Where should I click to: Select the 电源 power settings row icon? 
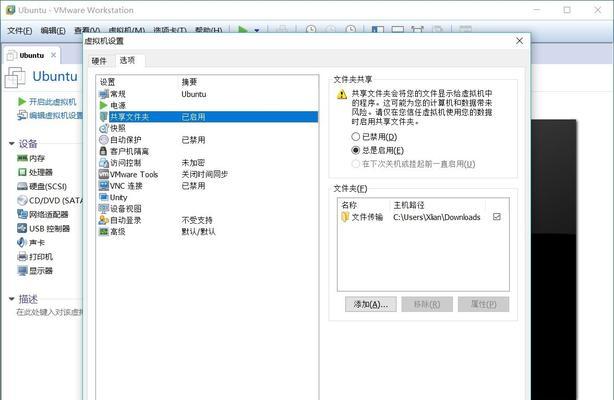pyautogui.click(x=104, y=105)
